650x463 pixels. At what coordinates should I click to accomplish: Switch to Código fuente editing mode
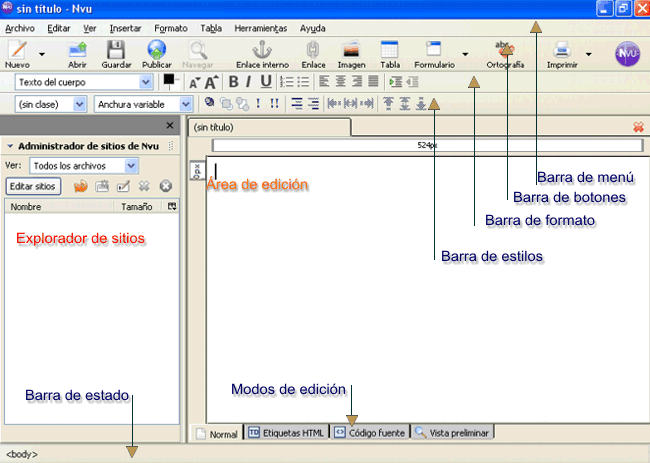click(x=370, y=433)
